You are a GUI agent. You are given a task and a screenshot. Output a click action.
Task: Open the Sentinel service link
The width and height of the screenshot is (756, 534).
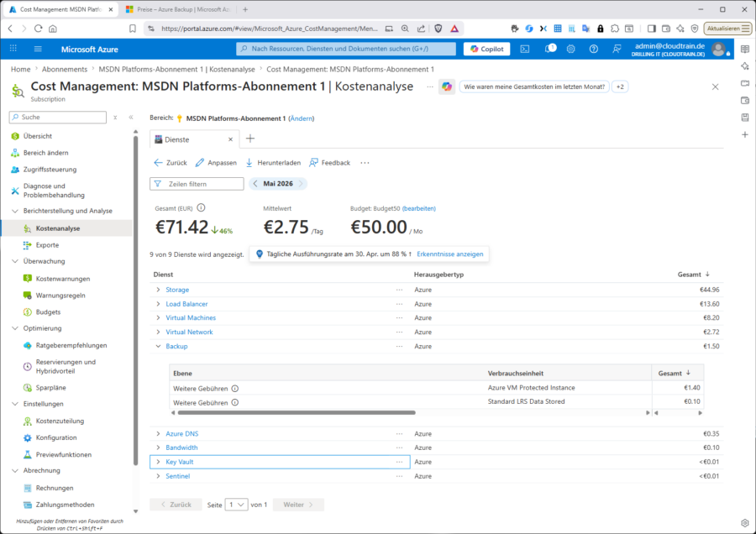point(177,476)
